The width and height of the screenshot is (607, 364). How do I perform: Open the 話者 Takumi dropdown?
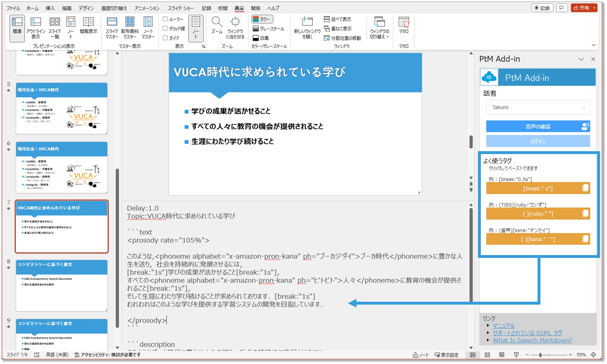(538, 107)
